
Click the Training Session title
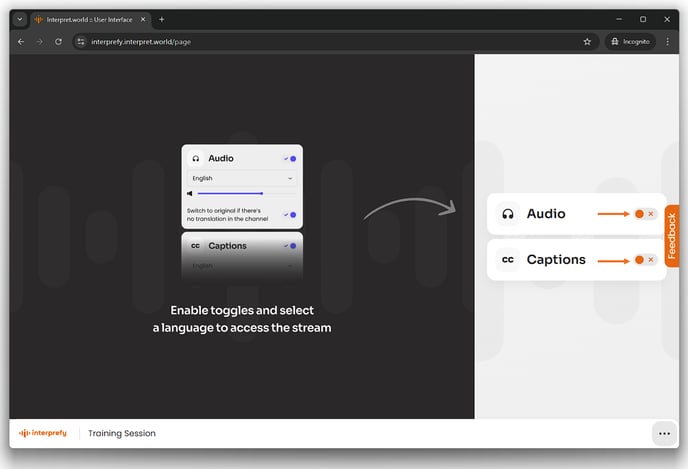tap(122, 433)
